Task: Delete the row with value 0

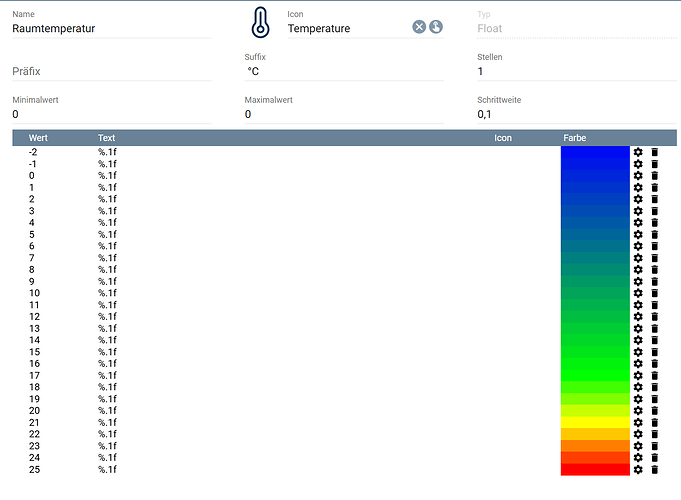Action: (655, 175)
